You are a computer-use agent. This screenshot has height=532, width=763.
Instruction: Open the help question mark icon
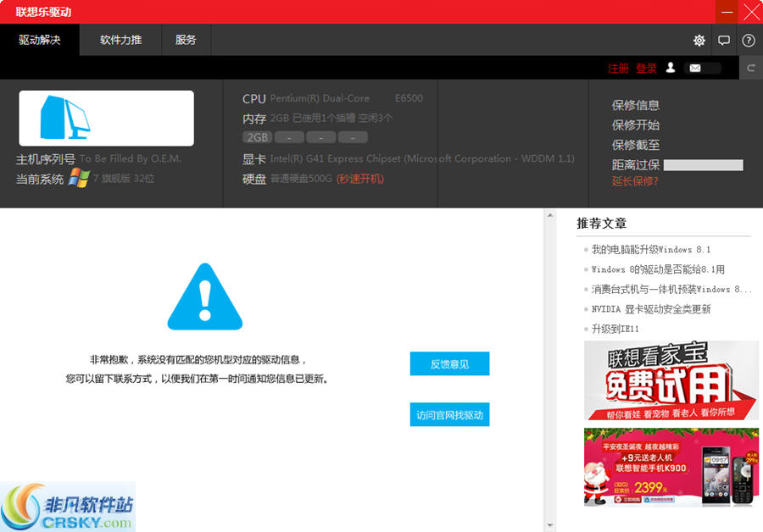coord(749,40)
